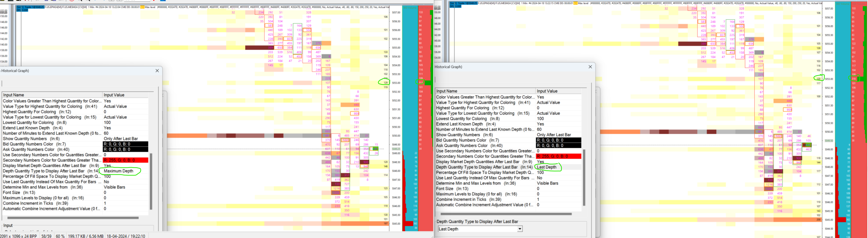This screenshot has width=868, height=238.
Task: Select 'Determine Min and Max Levels from' left row
Action: point(75,187)
